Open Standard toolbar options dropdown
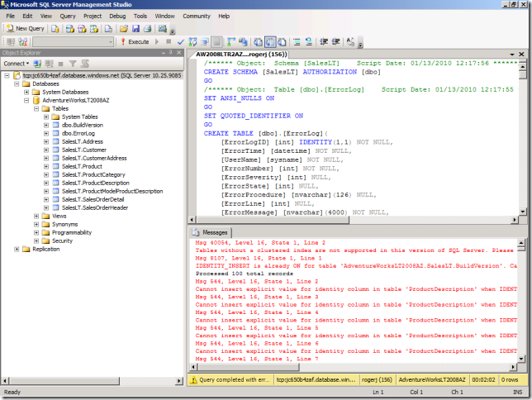This screenshot has width=532, height=400. tap(173, 30)
